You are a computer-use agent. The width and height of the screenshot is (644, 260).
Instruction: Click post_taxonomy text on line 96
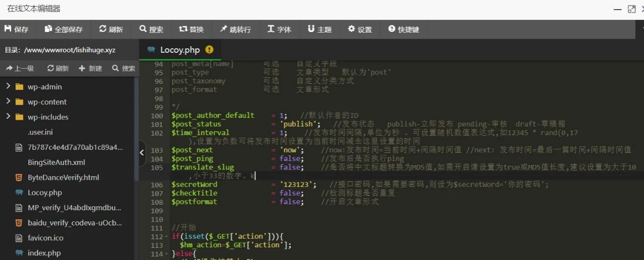(198, 81)
